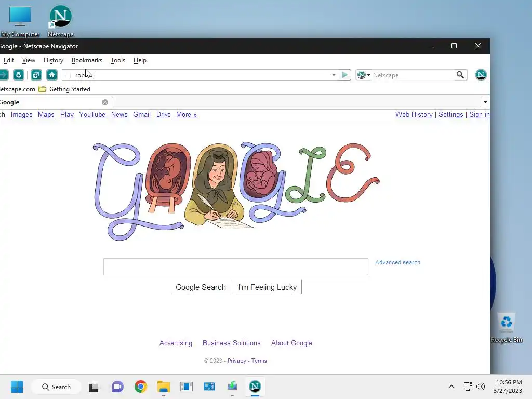This screenshot has height=399, width=532.
Task: Open the Business Solutions link
Action: point(231,343)
